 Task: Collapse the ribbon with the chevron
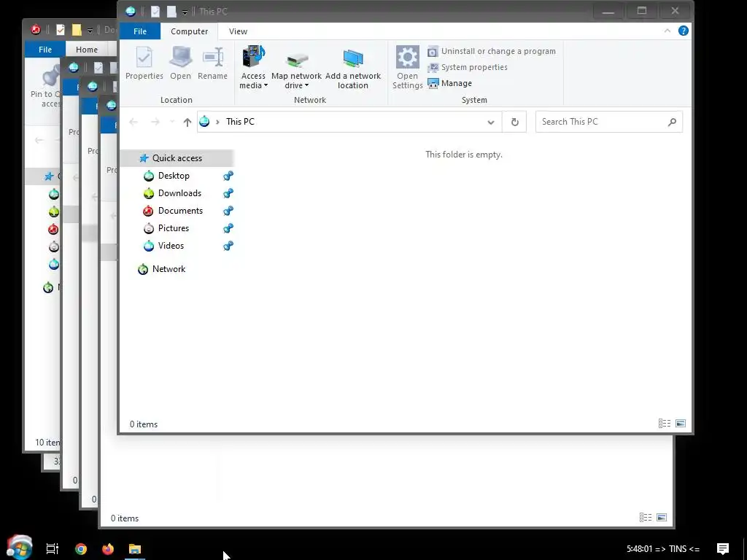click(667, 31)
